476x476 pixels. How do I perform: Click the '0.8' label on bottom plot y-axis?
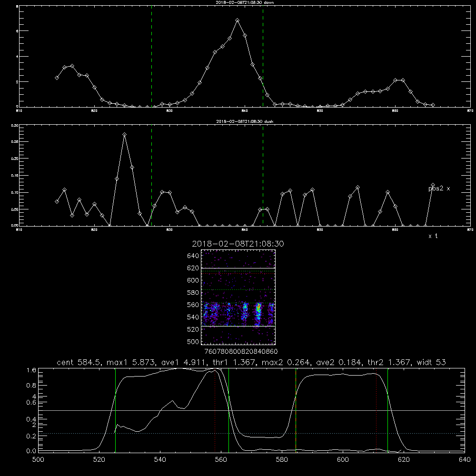(x=31, y=386)
